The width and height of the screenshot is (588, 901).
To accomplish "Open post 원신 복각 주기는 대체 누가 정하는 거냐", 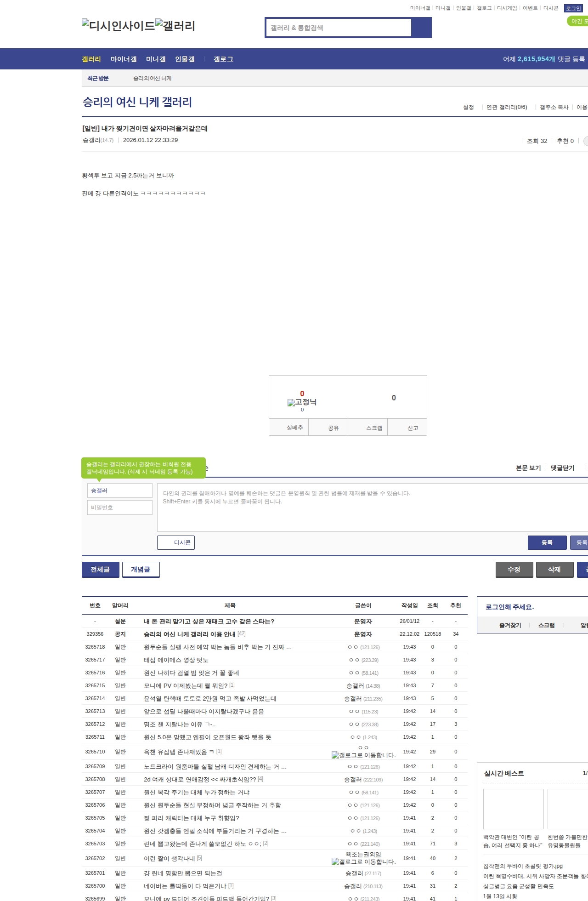I will pyautogui.click(x=197, y=793).
